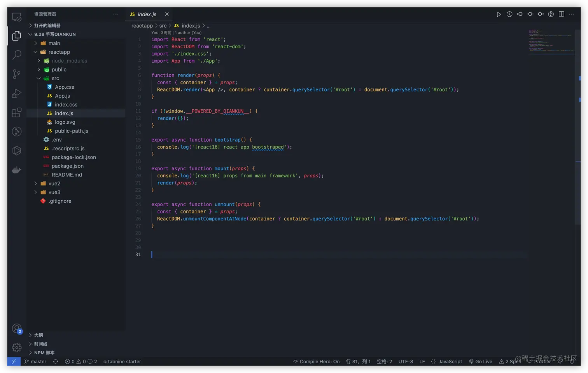Expand the 时间线 timeline section
The height and width of the screenshot is (373, 588).
(x=76, y=344)
